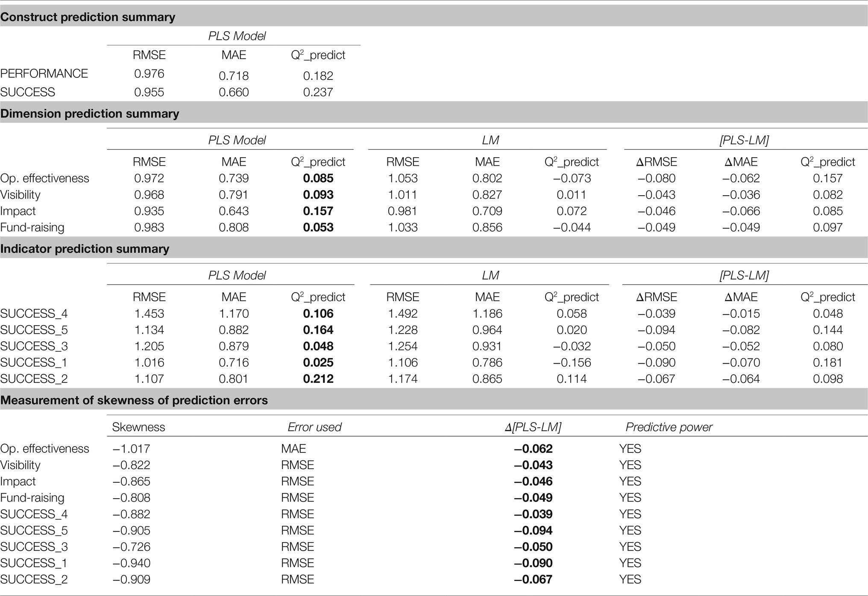This screenshot has width=868, height=596.
Task: Click 'Fund-raising' label in the skewness table
Action: coord(32,498)
